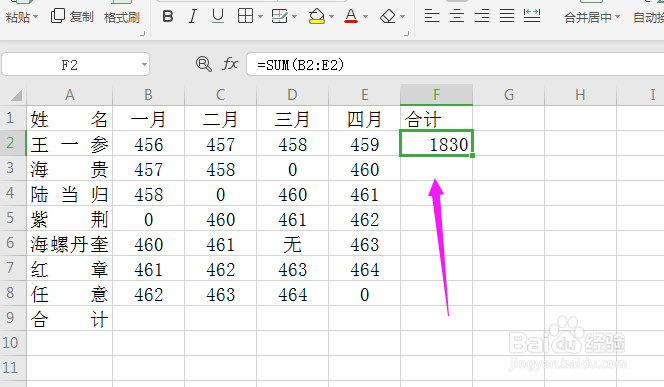Expand the font color dropdown arrow
Screen dimensions: 664x387
[x=365, y=17]
